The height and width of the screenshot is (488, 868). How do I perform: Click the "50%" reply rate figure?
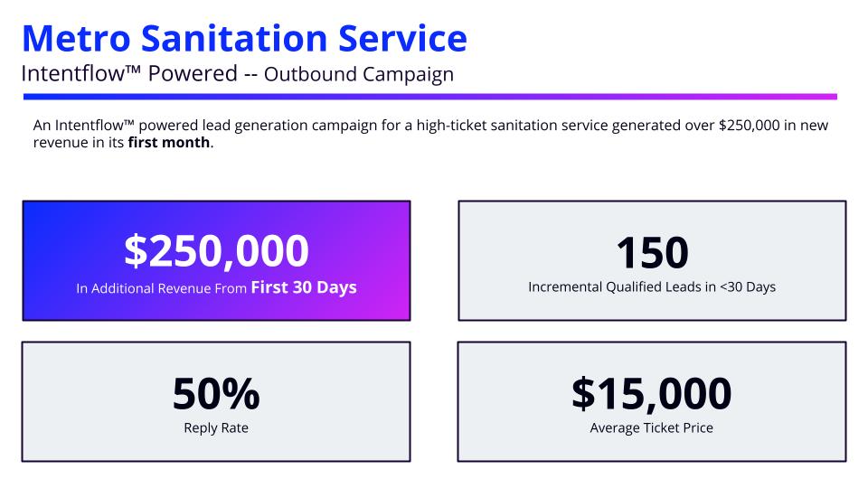tap(216, 393)
